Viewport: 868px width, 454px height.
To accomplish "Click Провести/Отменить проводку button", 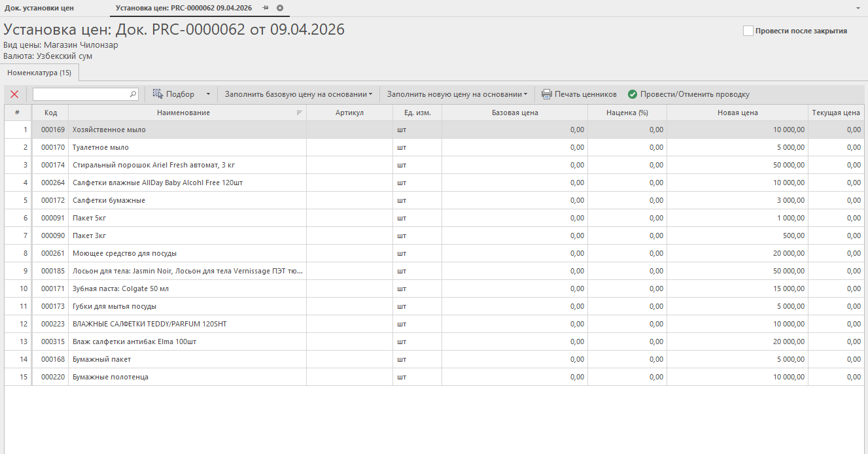I will pos(695,94).
